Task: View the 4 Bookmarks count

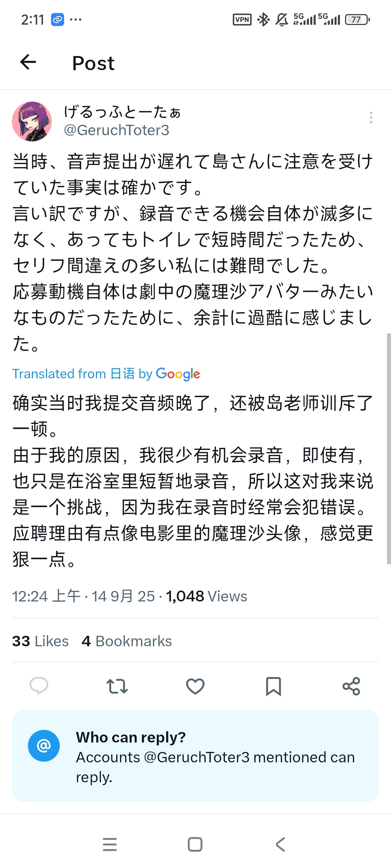Action: 127,641
